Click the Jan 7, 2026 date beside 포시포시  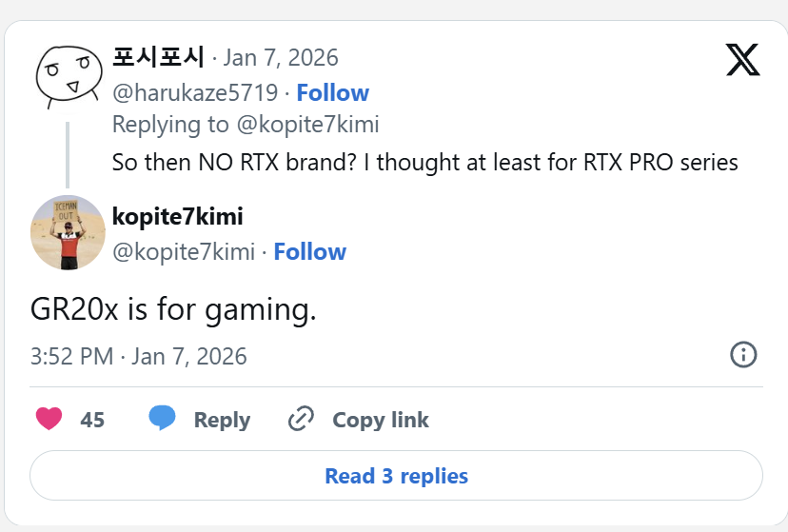coord(281,57)
